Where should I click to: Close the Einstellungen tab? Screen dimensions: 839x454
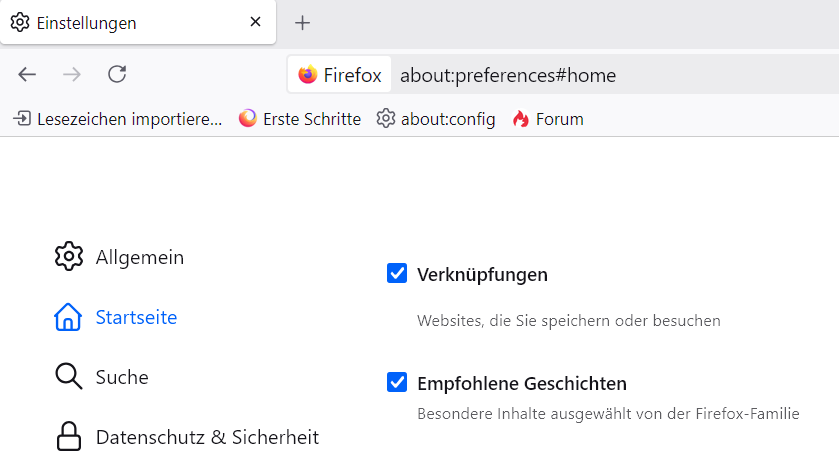click(256, 21)
